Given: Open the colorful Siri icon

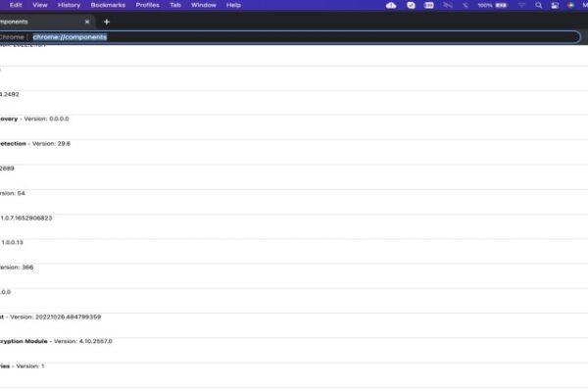Looking at the screenshot, I should click(570, 5).
